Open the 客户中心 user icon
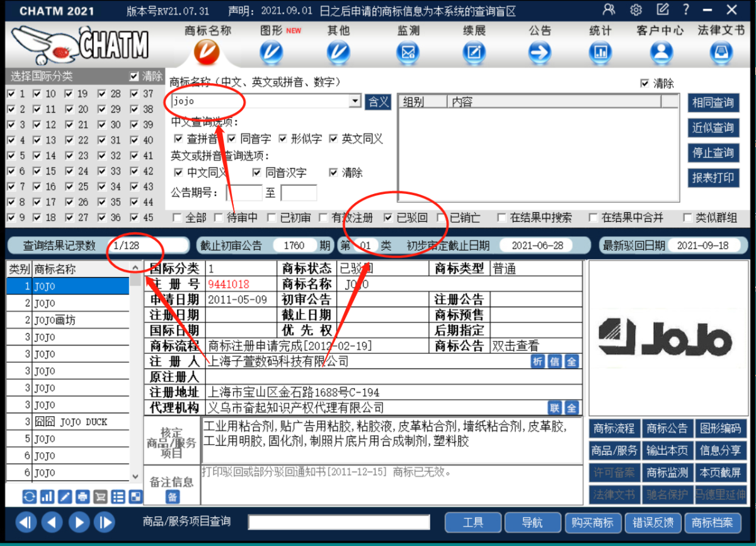 pyautogui.click(x=661, y=52)
